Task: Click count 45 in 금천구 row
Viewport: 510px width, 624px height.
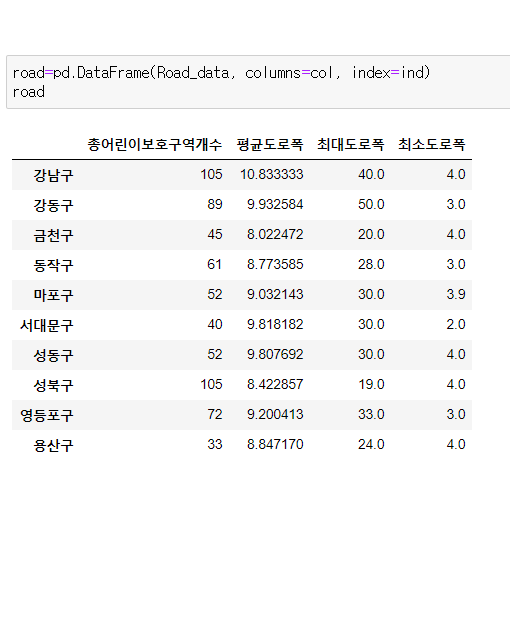Action: click(215, 234)
